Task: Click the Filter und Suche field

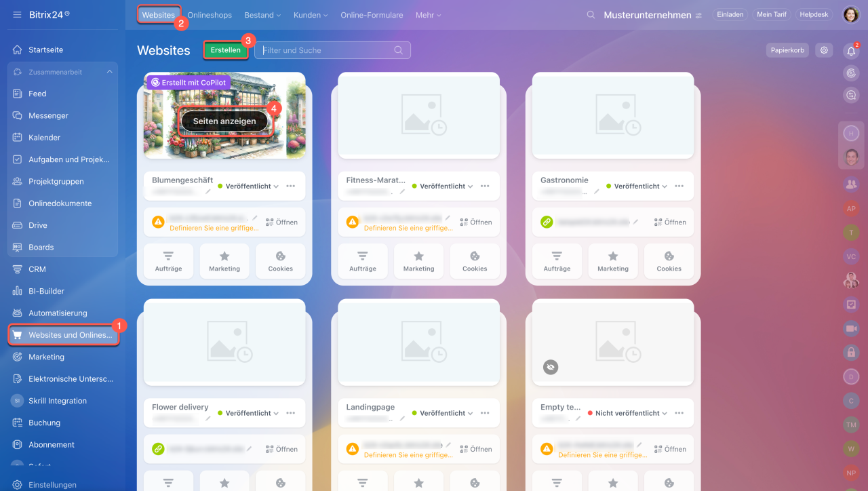Action: [x=332, y=50]
